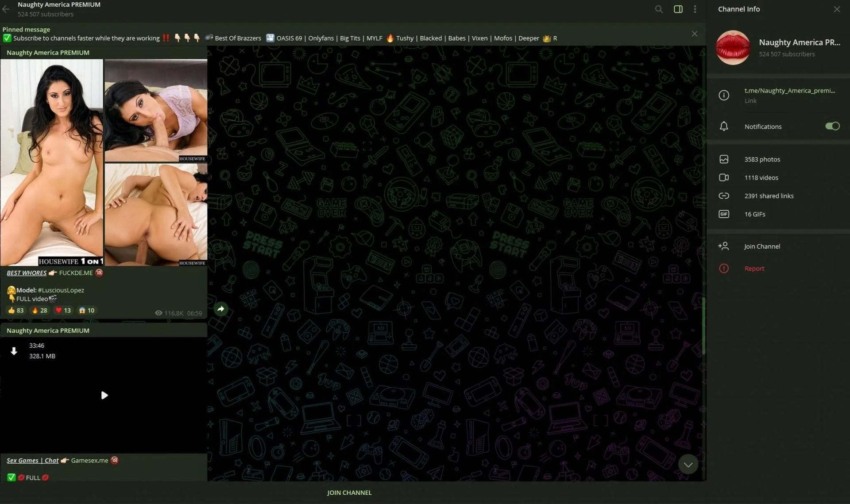This screenshot has height=504, width=850.
Task: Toggle the side panel layout icon
Action: coord(678,9)
